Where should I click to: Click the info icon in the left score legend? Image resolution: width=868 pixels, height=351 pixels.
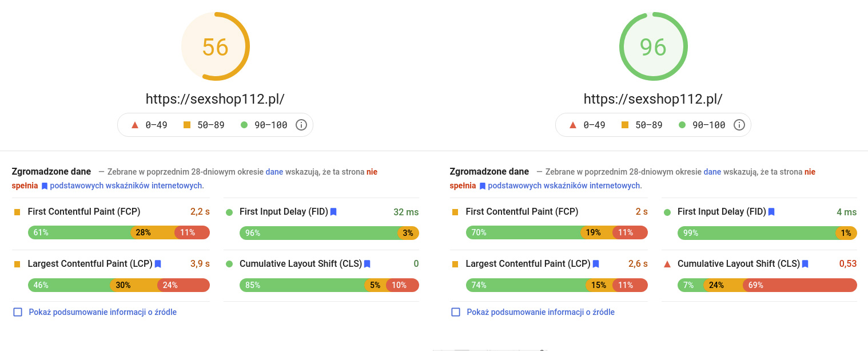301,124
